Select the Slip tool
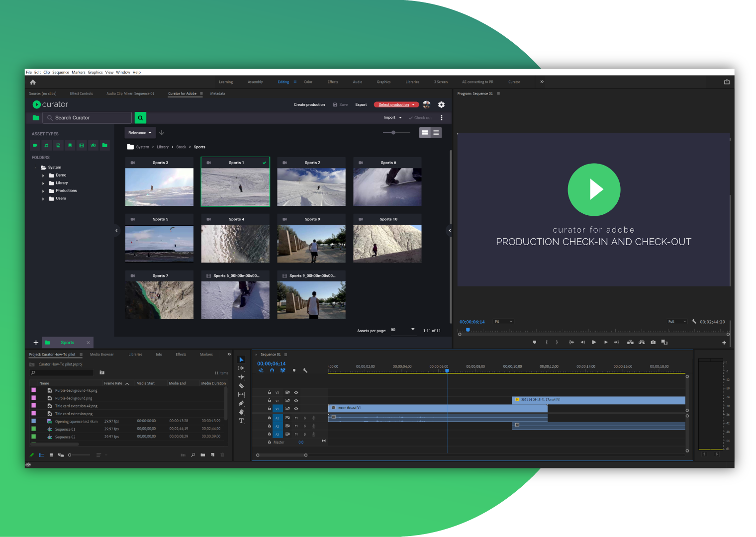 point(241,394)
